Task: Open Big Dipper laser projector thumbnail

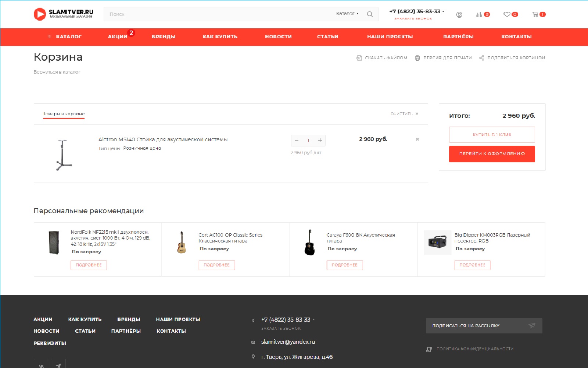Action: (437, 243)
